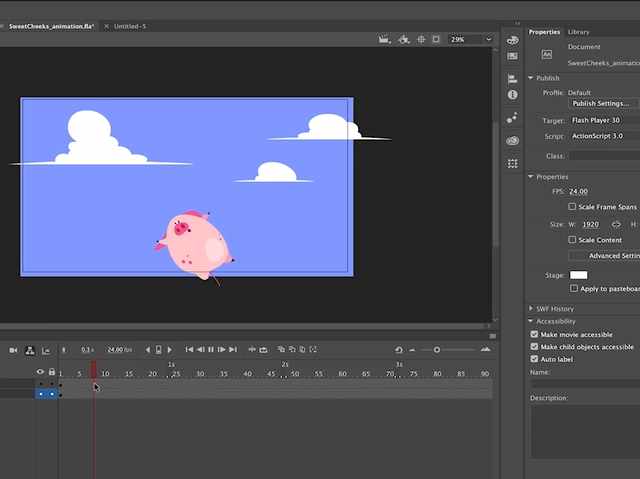Open the Motion Presets panel icon
This screenshot has width=640, height=479.
tap(512, 118)
